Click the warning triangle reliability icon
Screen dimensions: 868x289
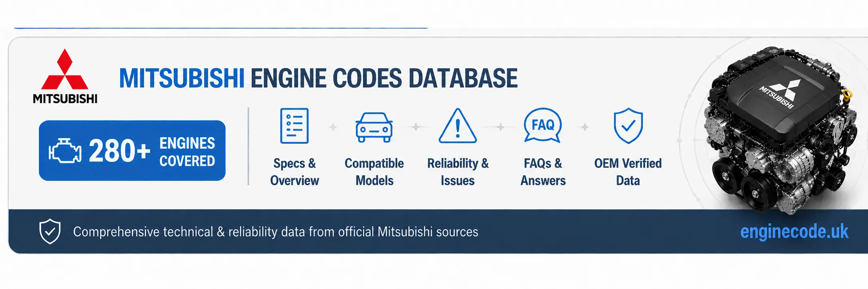click(x=458, y=126)
